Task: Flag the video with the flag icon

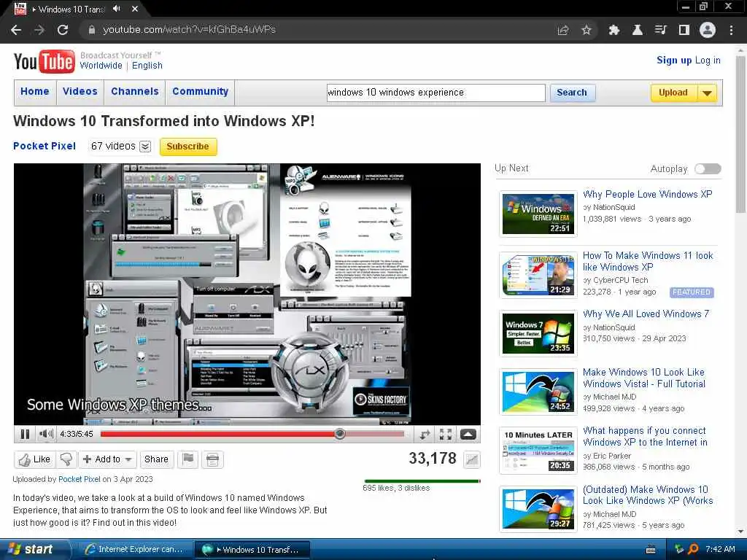Action: coord(188,459)
